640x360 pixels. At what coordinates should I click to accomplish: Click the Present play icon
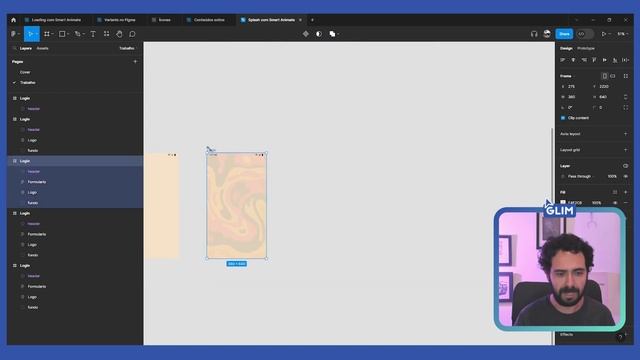coord(604,34)
